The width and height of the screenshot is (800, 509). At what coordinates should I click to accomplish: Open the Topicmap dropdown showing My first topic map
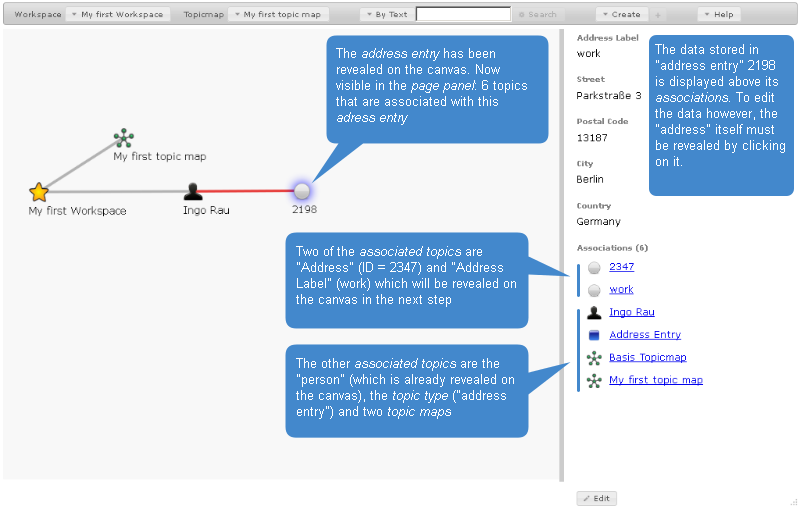[x=278, y=15]
